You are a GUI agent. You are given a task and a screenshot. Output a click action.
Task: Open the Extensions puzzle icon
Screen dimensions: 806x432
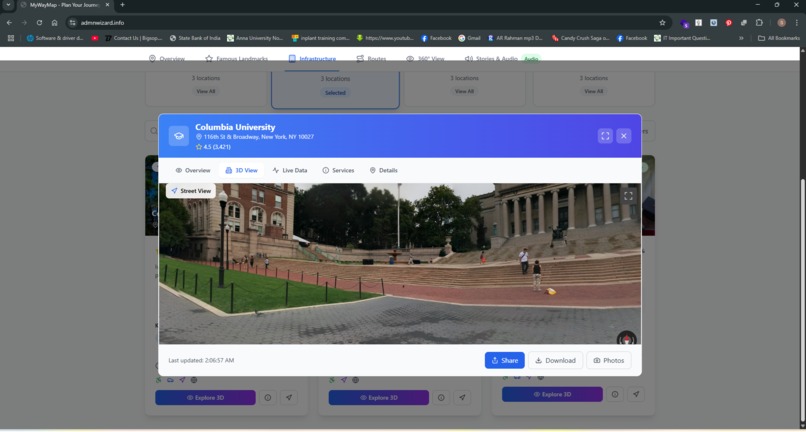coord(759,23)
